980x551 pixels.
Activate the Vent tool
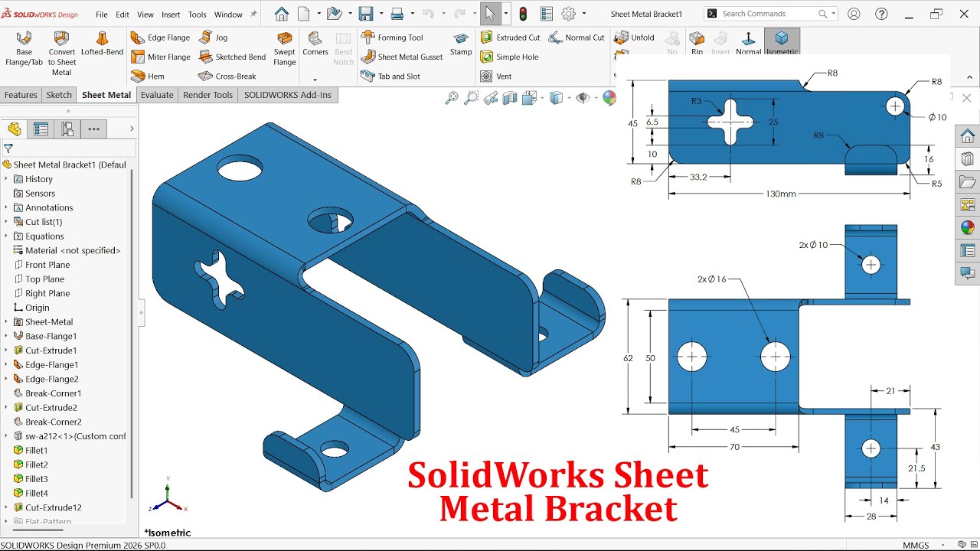[495, 77]
